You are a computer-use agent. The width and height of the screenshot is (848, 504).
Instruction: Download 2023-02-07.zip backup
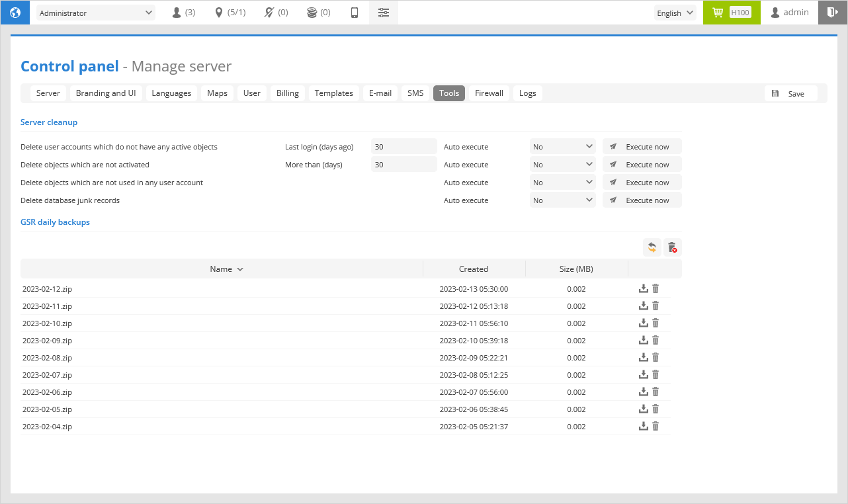point(643,374)
